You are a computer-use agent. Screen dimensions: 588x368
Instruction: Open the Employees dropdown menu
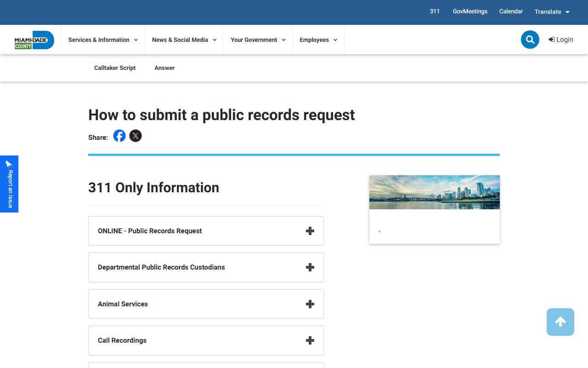tap(318, 40)
